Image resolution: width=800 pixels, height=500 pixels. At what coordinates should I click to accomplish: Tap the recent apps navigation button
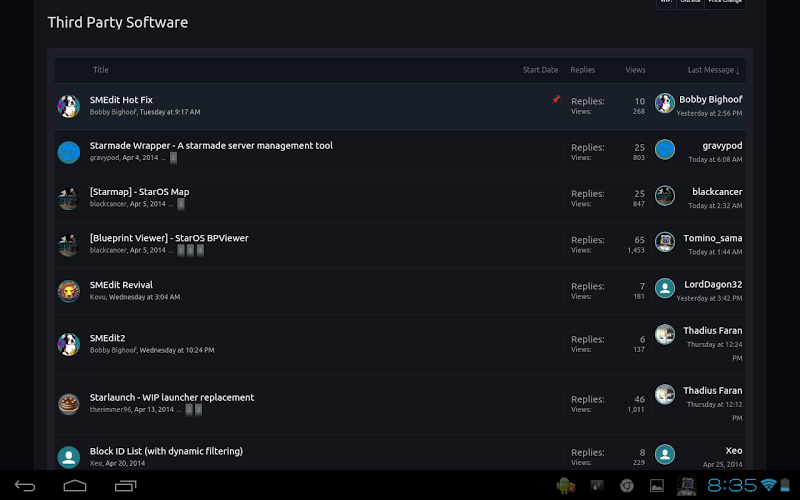point(126,486)
